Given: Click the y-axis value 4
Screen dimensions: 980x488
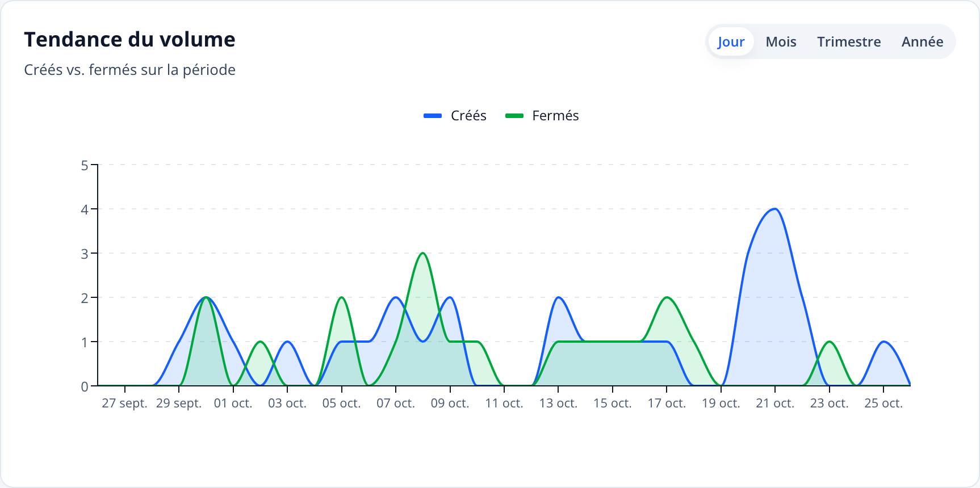Looking at the screenshot, I should pyautogui.click(x=85, y=209).
